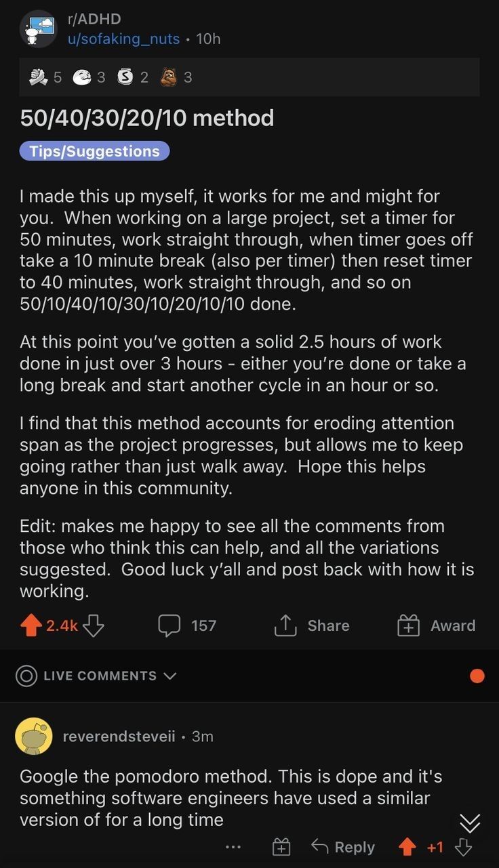The width and height of the screenshot is (499, 868).
Task: Visit u/sofaking_nuts profile link
Action: [123, 39]
